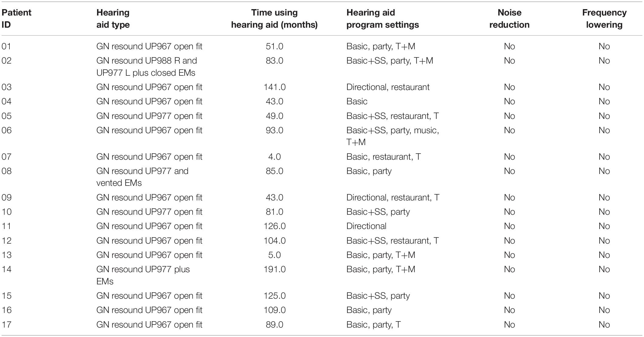Viewport: 644px width, 337px height.
Task: Select the Frequency lowering column header
Action: pos(604,19)
